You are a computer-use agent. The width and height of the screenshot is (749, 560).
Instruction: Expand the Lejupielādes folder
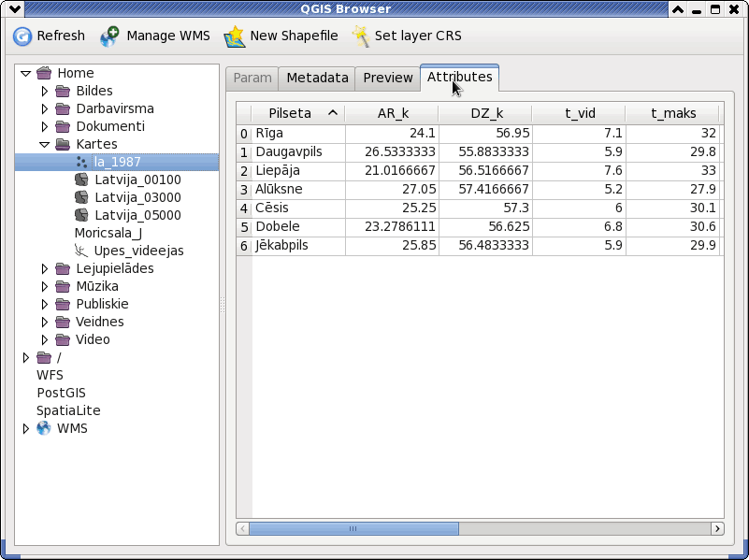(x=45, y=268)
